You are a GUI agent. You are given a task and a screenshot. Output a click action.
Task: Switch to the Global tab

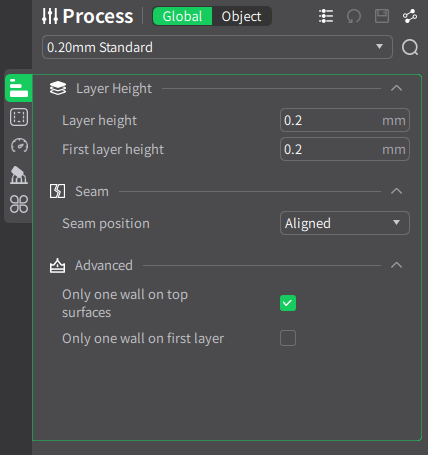pos(182,16)
